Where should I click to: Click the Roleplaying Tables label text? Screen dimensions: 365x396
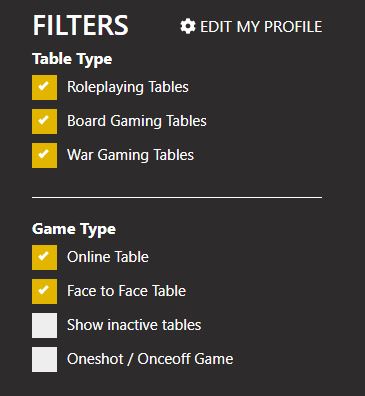128,87
